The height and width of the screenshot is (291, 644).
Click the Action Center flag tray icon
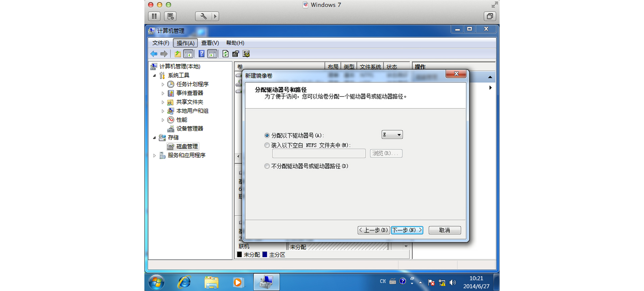click(x=431, y=283)
